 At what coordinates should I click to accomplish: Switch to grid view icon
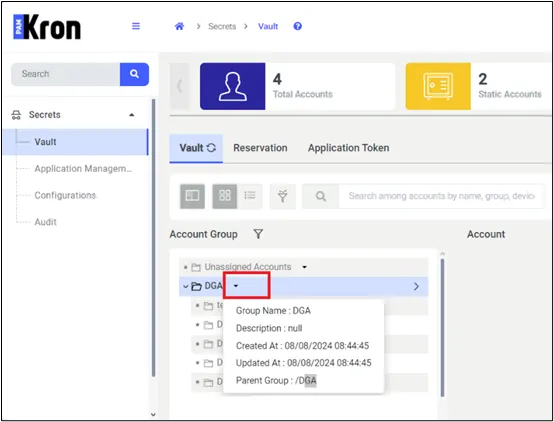[x=225, y=196]
